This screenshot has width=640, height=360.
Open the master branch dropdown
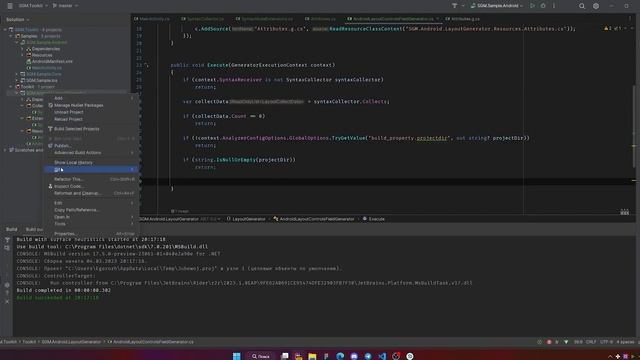click(x=65, y=6)
